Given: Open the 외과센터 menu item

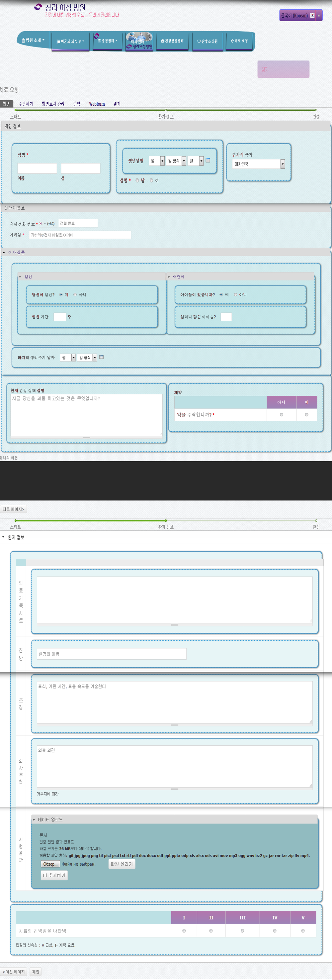Looking at the screenshot, I should (x=139, y=41).
